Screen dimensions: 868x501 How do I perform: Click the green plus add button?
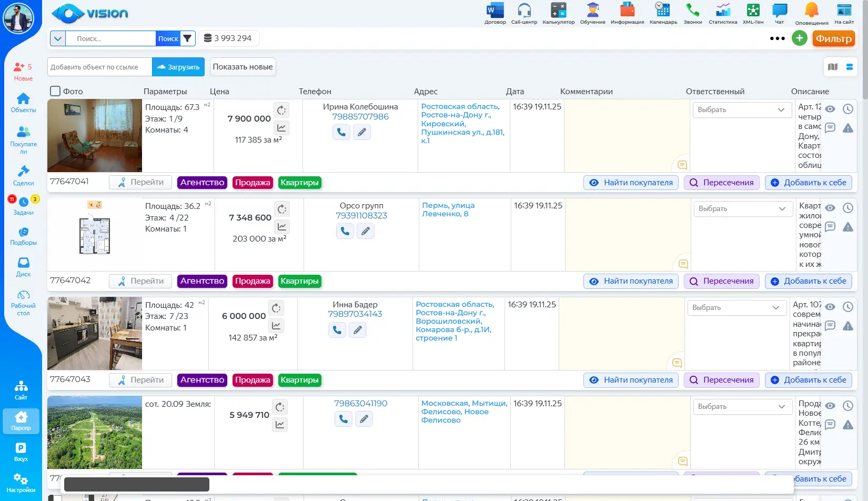799,38
